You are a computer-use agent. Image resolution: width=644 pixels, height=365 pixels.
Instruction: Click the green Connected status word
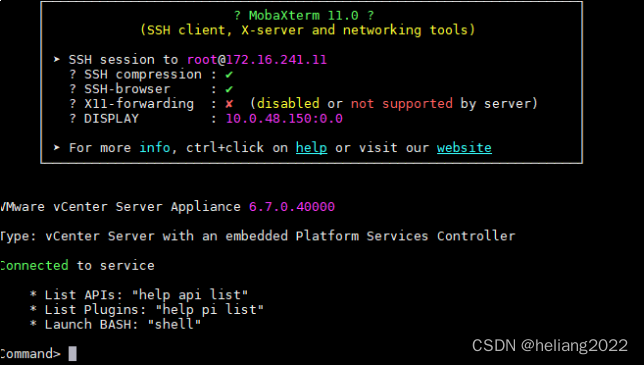click(34, 266)
